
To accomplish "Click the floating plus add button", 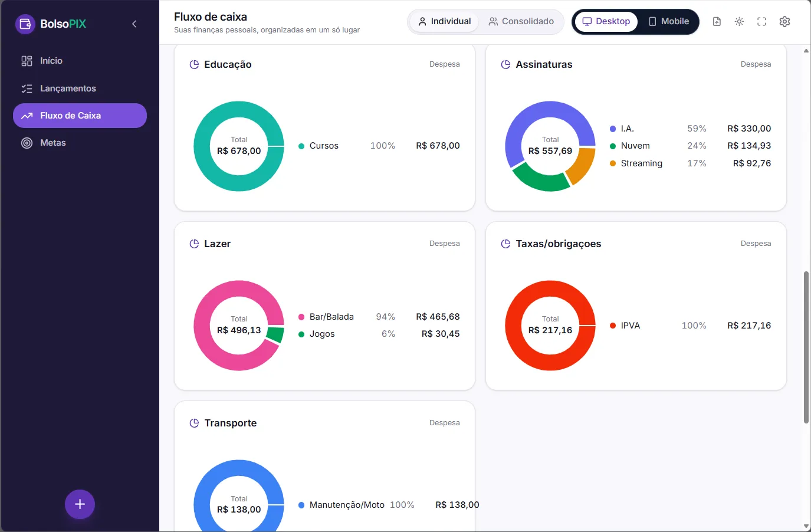I will coord(80,504).
